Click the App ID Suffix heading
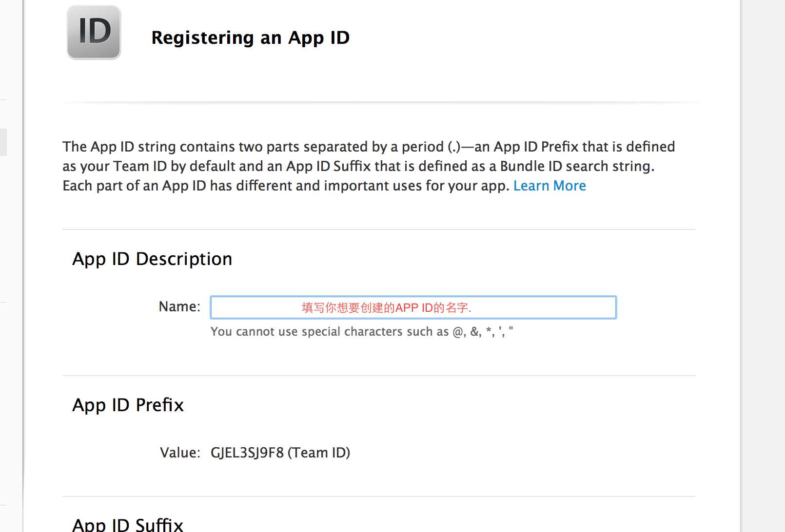This screenshot has height=532, width=785. point(128,524)
